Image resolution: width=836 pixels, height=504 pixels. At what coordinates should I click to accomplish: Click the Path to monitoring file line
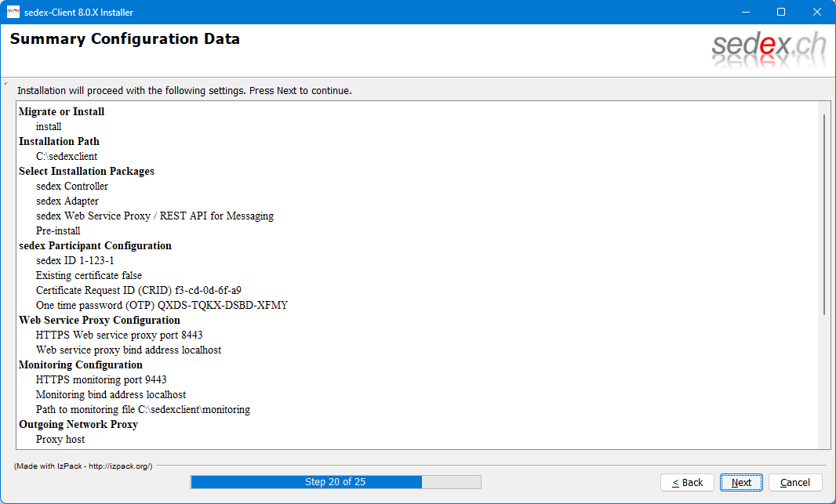pyautogui.click(x=143, y=409)
